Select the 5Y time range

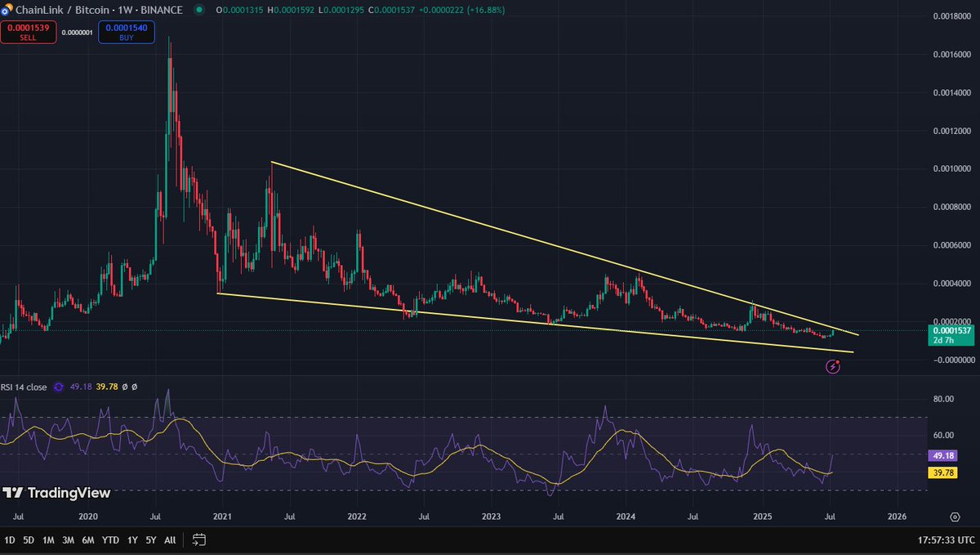click(152, 540)
